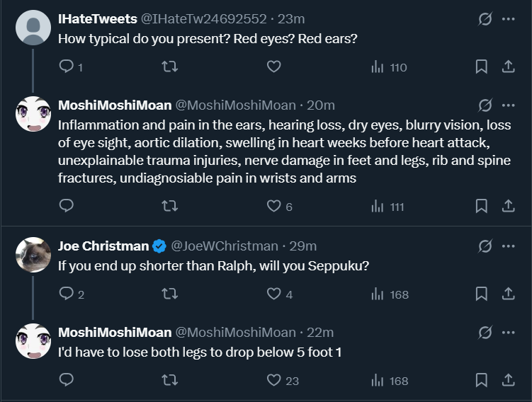
Task: Share the IHateTweets tweet
Action: 508,67
